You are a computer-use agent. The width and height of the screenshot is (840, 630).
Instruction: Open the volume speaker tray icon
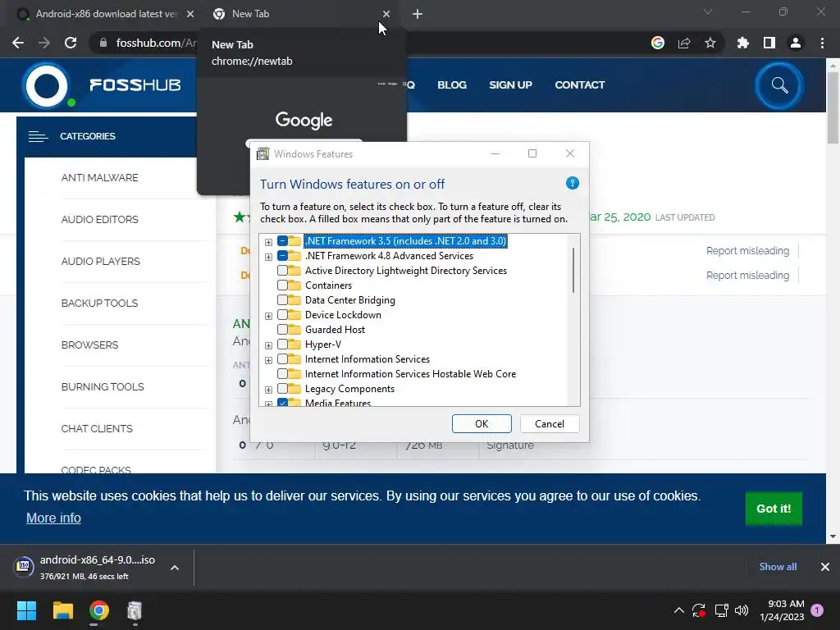(742, 610)
